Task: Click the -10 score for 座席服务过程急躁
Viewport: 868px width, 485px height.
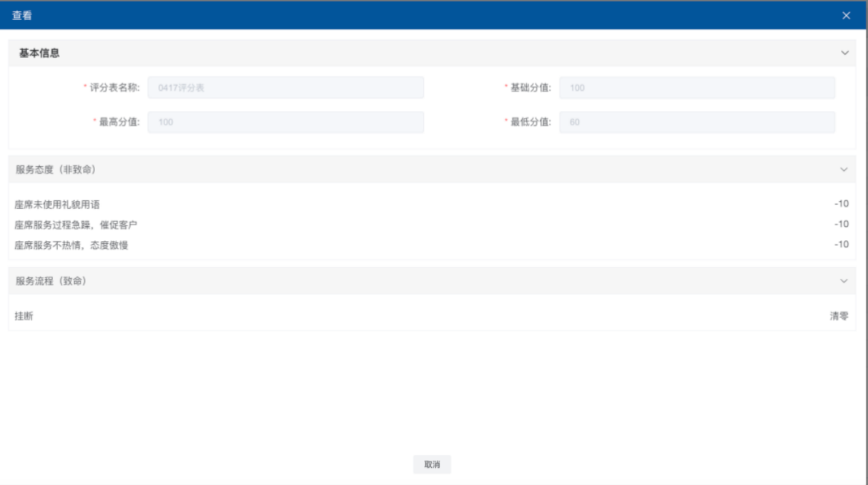Action: 842,224
